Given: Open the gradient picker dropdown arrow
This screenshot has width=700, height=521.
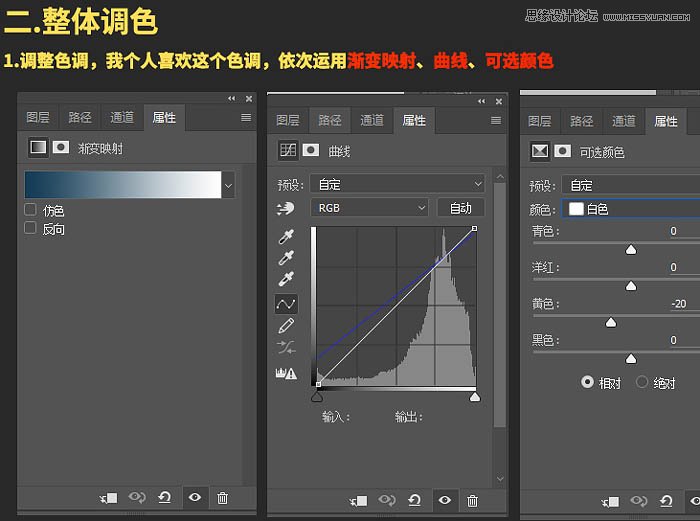Looking at the screenshot, I should coord(229,185).
